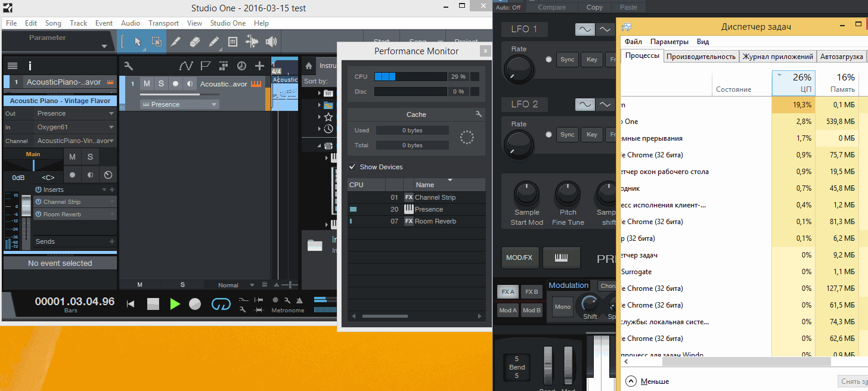Solo track 1 with S button
The image size is (868, 391).
tap(160, 84)
